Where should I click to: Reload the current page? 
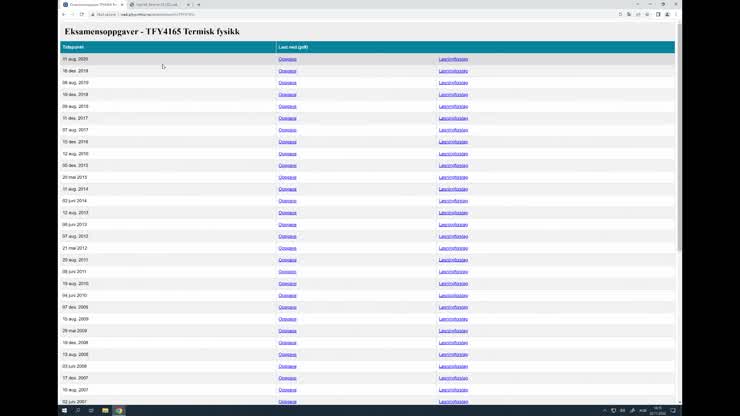pos(82,14)
